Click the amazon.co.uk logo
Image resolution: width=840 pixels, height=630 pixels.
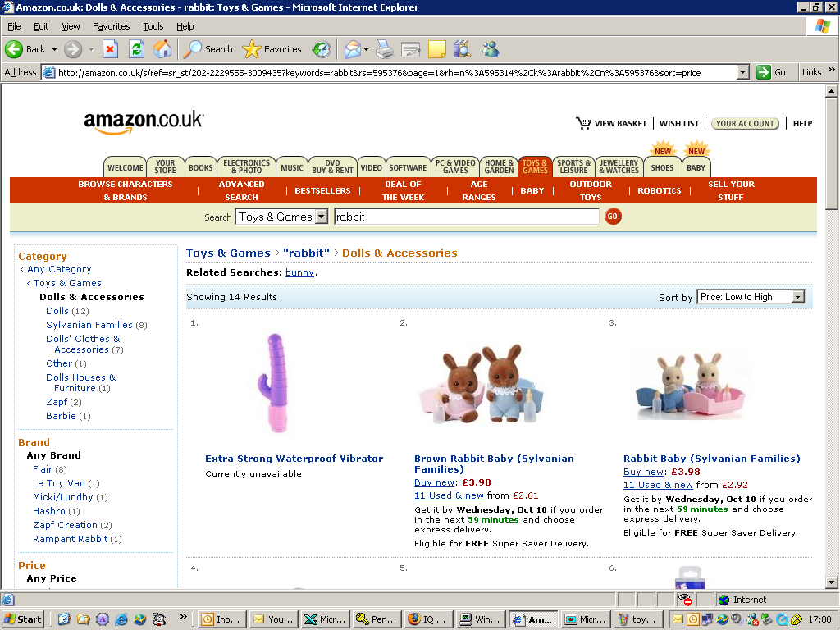click(144, 121)
